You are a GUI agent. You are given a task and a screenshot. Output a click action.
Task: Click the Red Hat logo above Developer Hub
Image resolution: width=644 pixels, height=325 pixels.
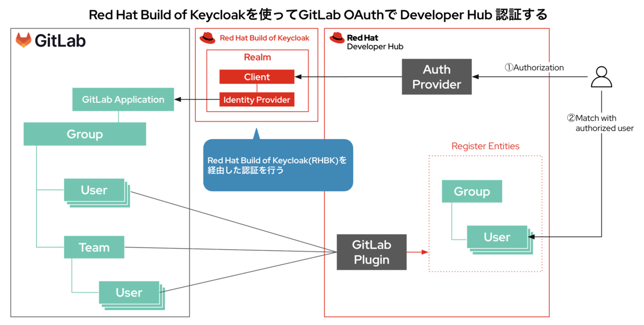pyautogui.click(x=337, y=38)
